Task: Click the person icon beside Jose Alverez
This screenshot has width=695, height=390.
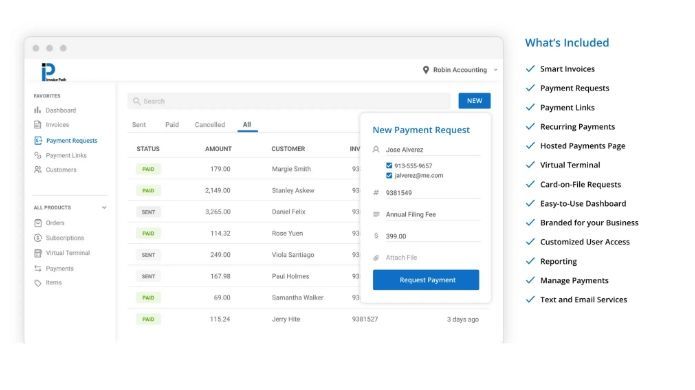Action: point(376,149)
